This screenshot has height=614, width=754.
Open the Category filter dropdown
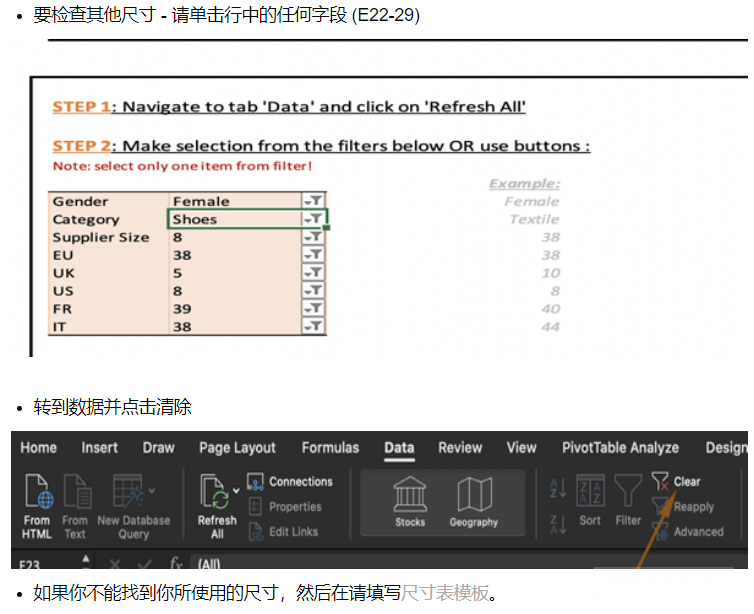point(314,219)
